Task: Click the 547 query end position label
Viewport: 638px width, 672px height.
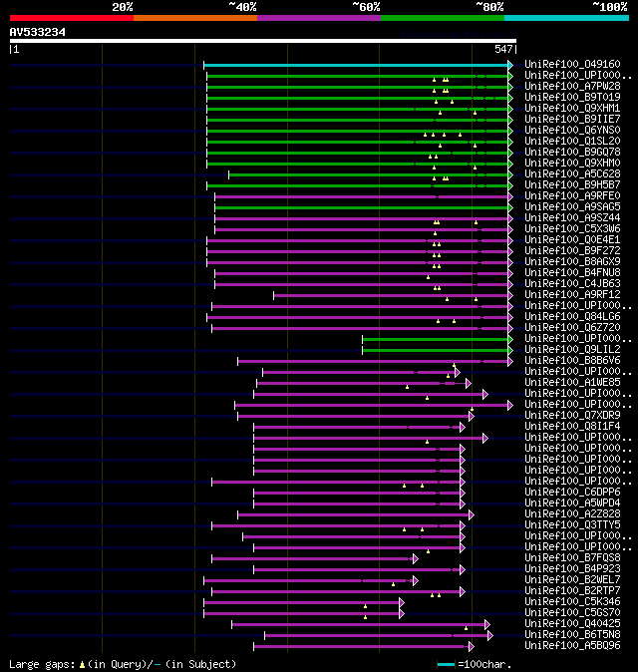Action: click(503, 49)
